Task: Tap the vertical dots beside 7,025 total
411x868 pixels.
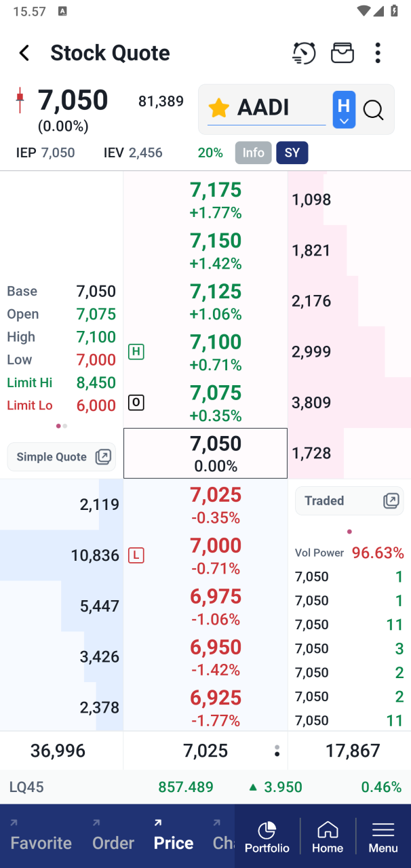Action: tap(277, 751)
